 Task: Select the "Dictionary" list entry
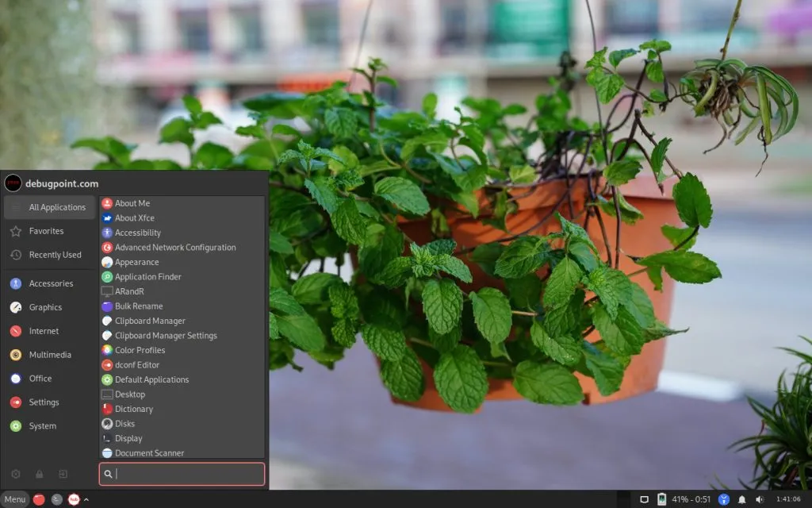click(x=182, y=409)
